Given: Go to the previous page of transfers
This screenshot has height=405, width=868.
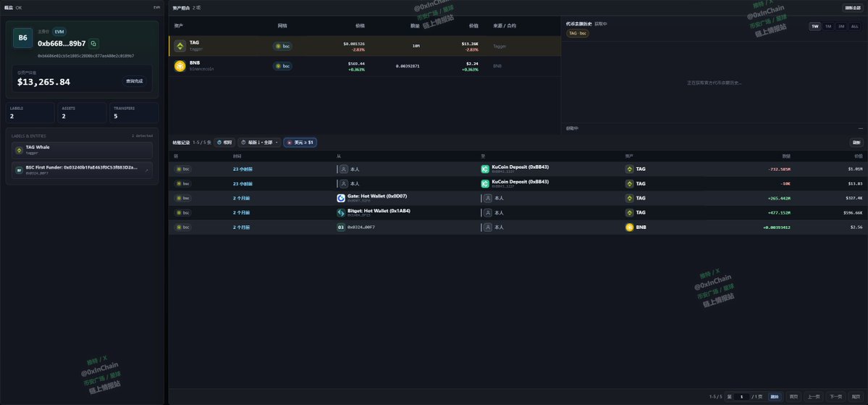Looking at the screenshot, I should [814, 397].
